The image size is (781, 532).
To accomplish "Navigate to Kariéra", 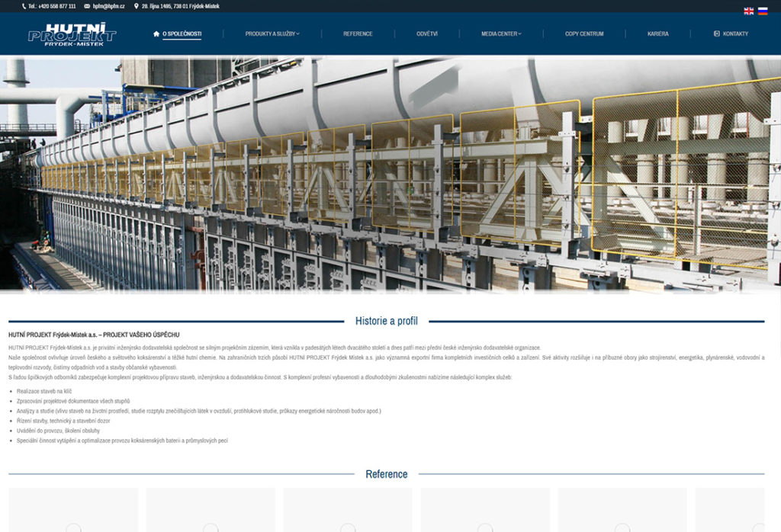I will pos(657,34).
